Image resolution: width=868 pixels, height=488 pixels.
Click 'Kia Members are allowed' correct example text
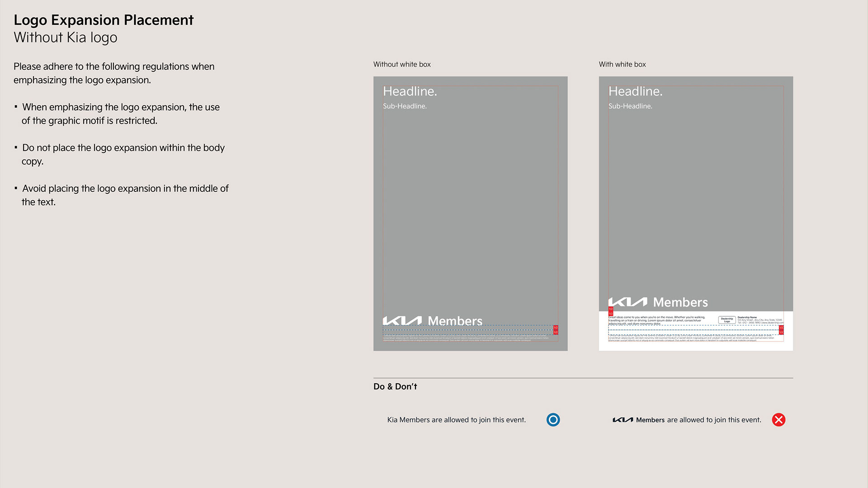pos(456,420)
